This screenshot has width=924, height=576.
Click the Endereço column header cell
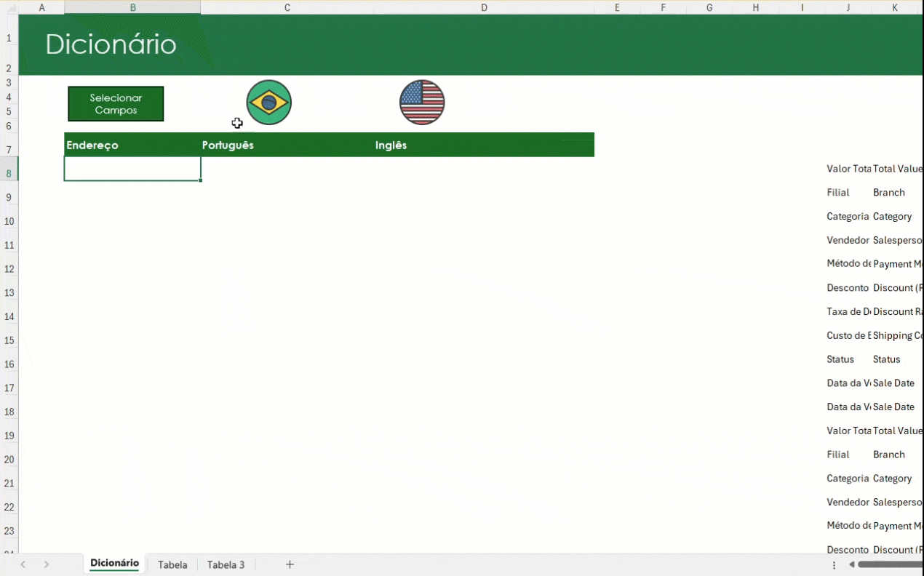(92, 145)
